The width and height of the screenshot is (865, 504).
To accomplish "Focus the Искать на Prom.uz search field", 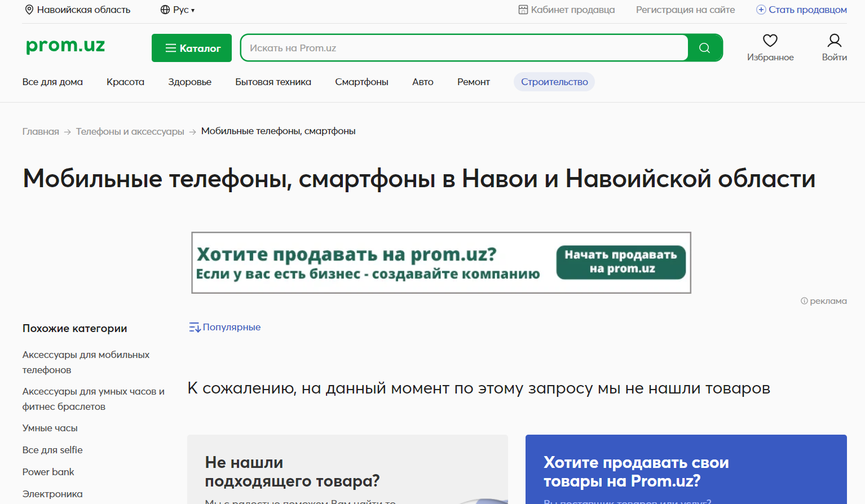I will coord(464,48).
